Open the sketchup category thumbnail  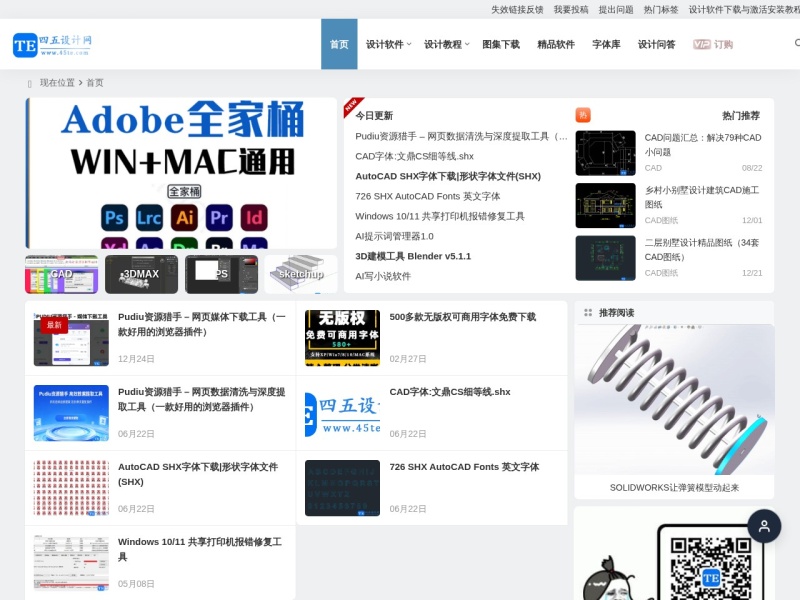click(301, 274)
